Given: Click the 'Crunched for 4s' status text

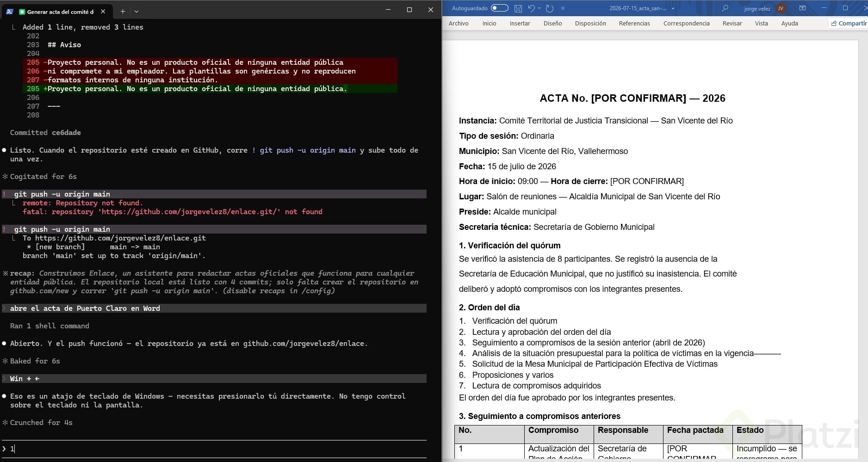Looking at the screenshot, I should coord(41,423).
